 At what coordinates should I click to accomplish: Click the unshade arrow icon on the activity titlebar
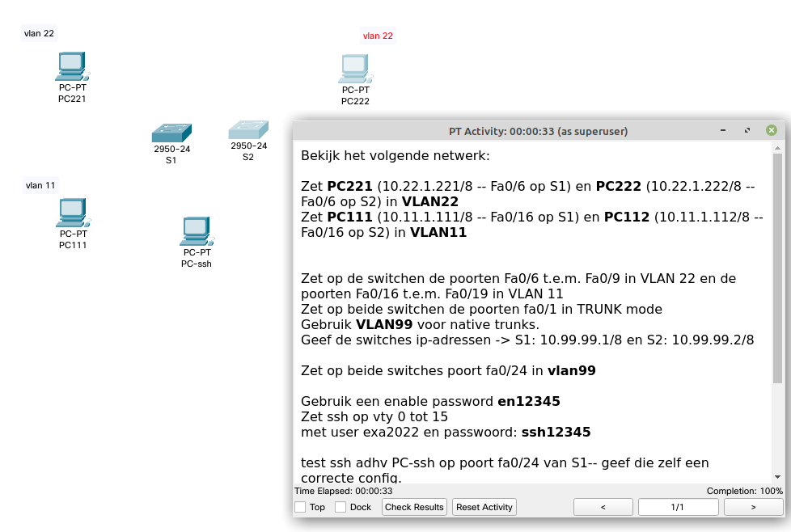[746, 130]
